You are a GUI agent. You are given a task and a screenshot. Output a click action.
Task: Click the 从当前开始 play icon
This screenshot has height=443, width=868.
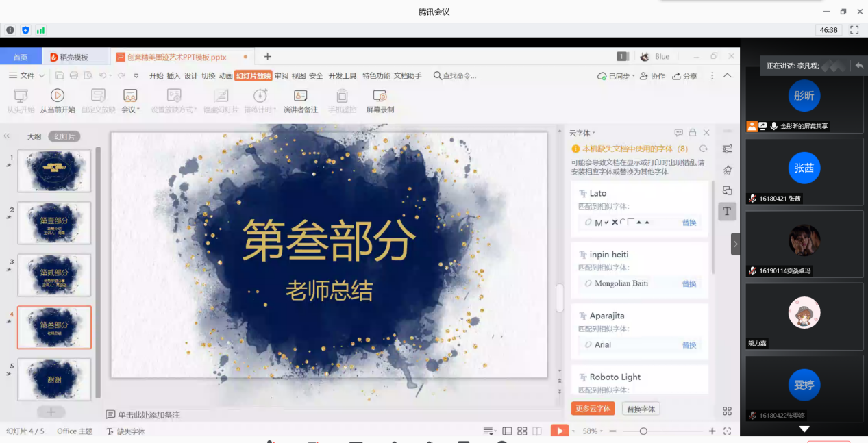(x=58, y=96)
